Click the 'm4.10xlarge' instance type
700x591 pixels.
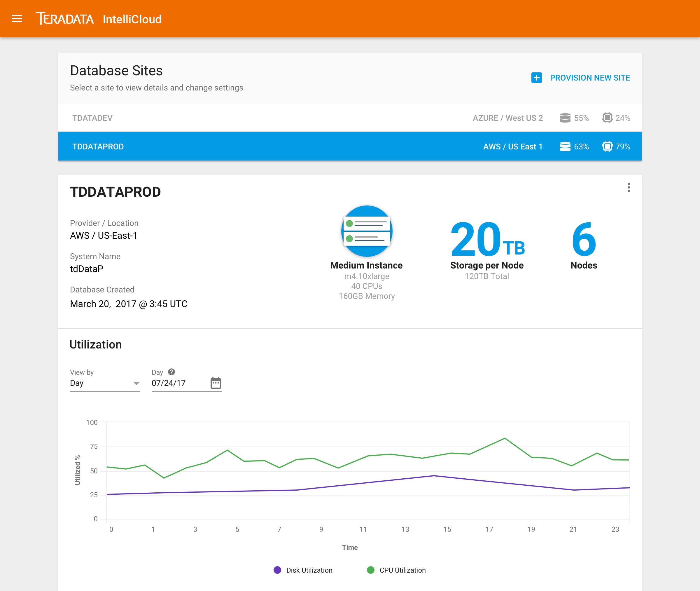(x=367, y=276)
